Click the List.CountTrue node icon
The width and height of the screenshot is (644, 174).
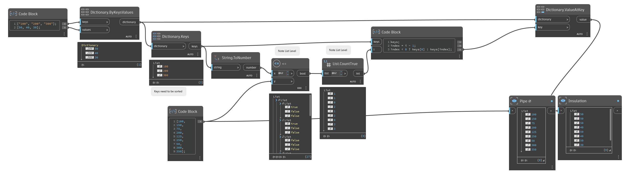[x=327, y=63]
